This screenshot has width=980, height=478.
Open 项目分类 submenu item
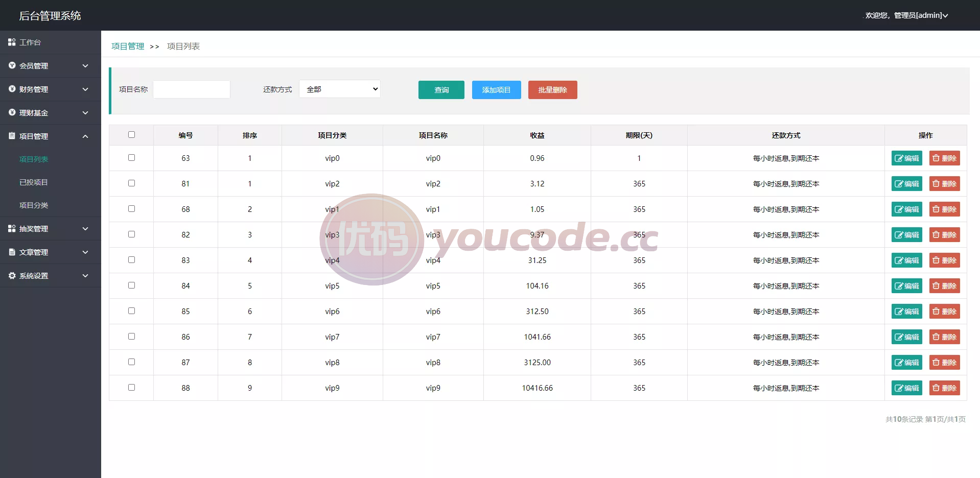pos(34,205)
